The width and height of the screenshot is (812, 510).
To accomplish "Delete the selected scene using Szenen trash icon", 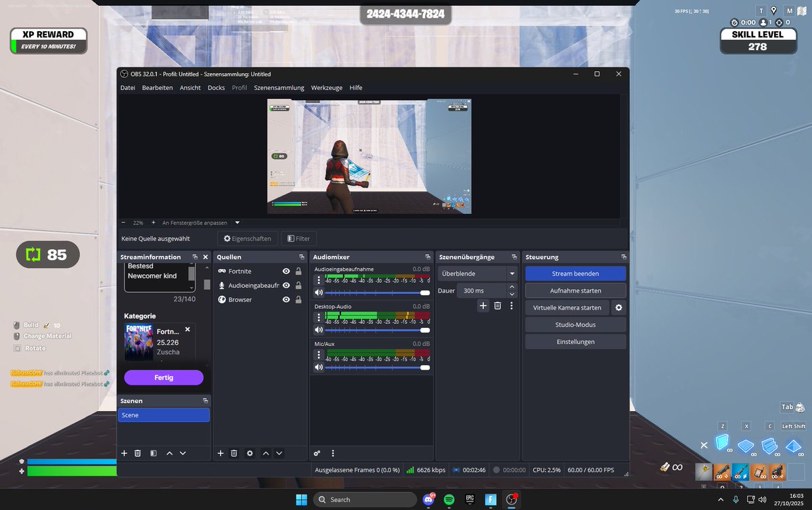I will [x=137, y=452].
